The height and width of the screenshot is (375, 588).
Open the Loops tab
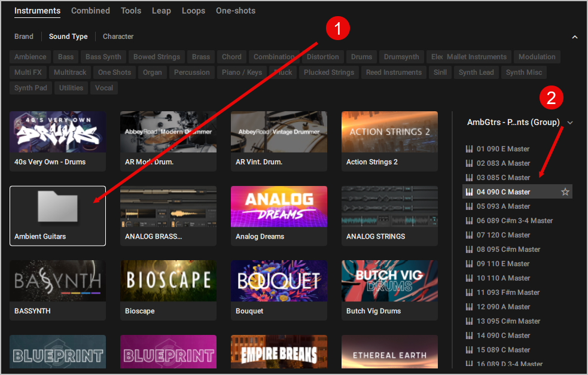pyautogui.click(x=193, y=11)
